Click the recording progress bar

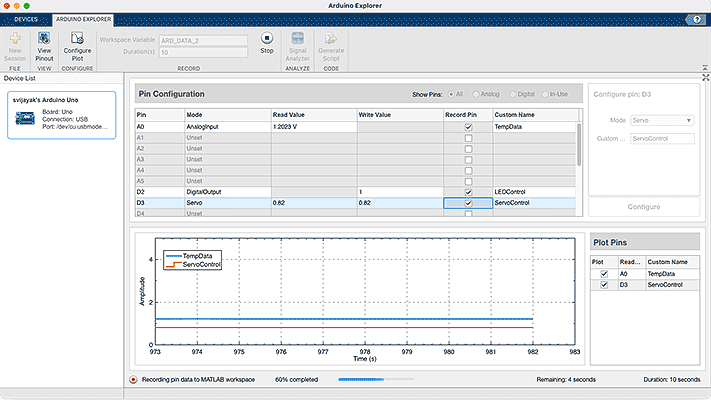click(x=375, y=380)
